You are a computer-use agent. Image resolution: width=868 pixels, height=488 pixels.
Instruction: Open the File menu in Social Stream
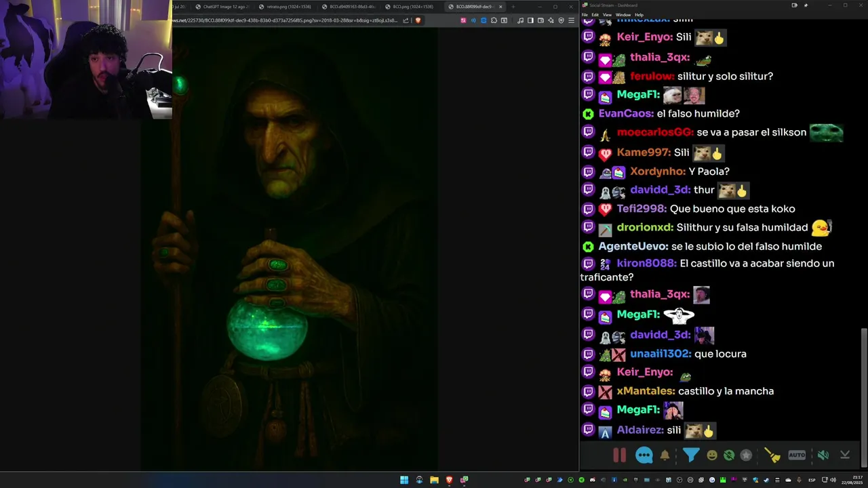click(x=585, y=15)
